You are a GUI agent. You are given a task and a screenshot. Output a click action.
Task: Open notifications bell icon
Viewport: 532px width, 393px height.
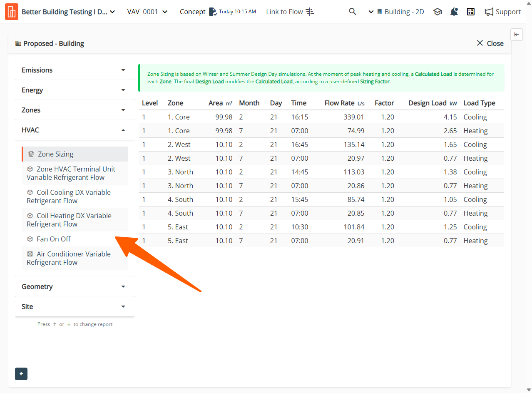454,12
